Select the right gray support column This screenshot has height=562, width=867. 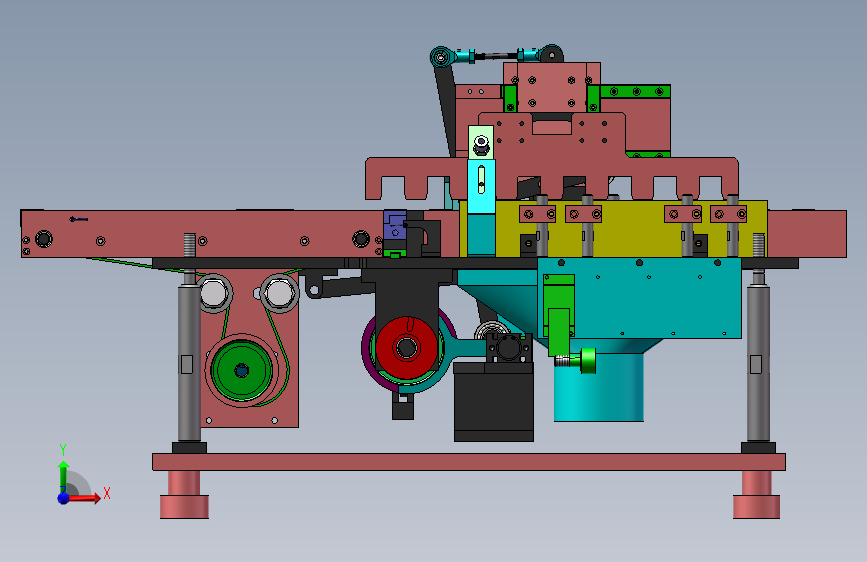pyautogui.click(x=758, y=362)
